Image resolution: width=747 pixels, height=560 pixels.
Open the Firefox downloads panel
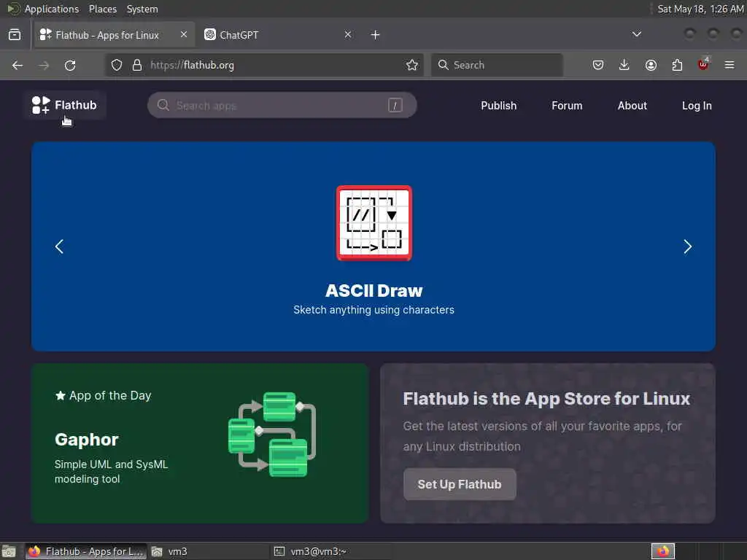pyautogui.click(x=624, y=65)
